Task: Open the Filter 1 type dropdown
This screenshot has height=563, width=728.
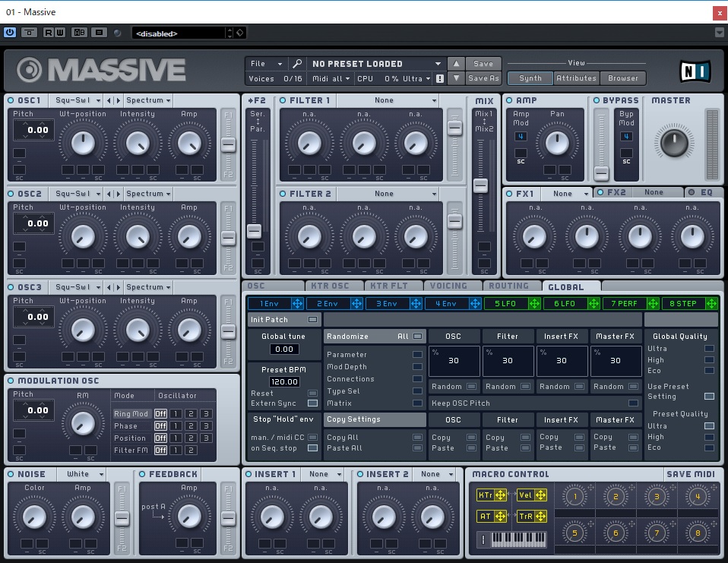Action: coord(388,100)
